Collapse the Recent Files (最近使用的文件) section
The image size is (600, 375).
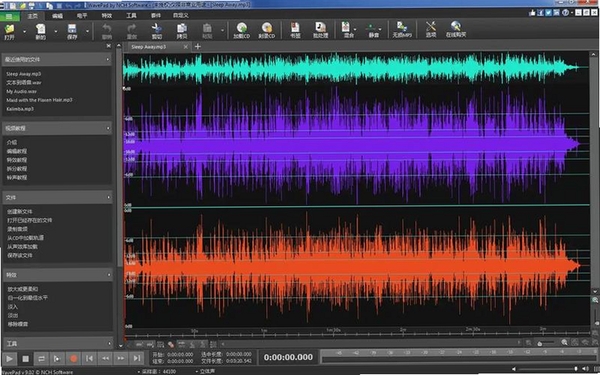108,59
